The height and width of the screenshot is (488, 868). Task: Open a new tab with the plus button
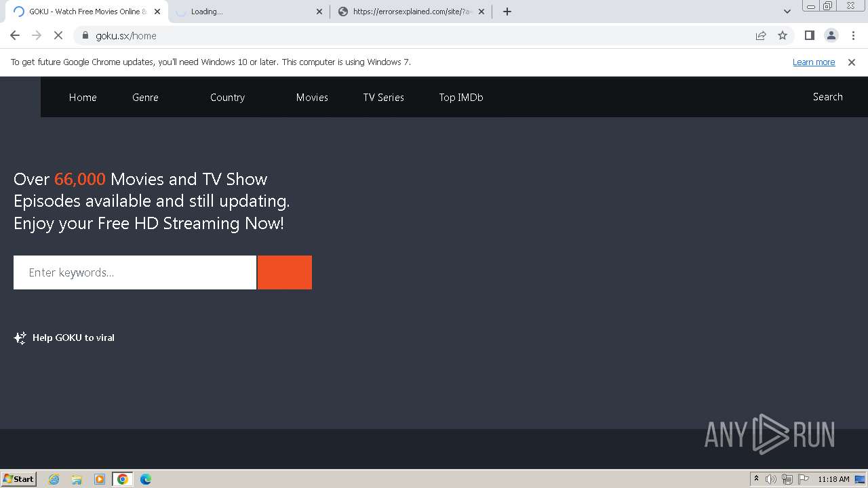click(x=507, y=12)
